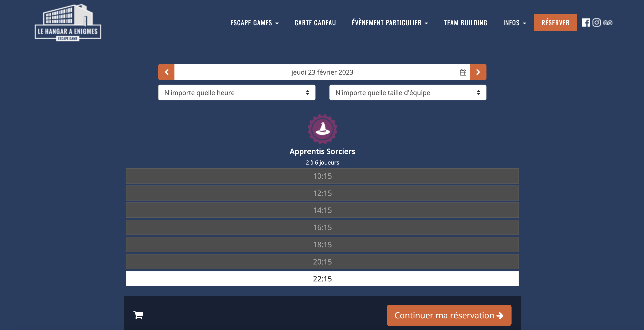Open the Instagram profile icon
Image resolution: width=644 pixels, height=330 pixels.
[596, 23]
